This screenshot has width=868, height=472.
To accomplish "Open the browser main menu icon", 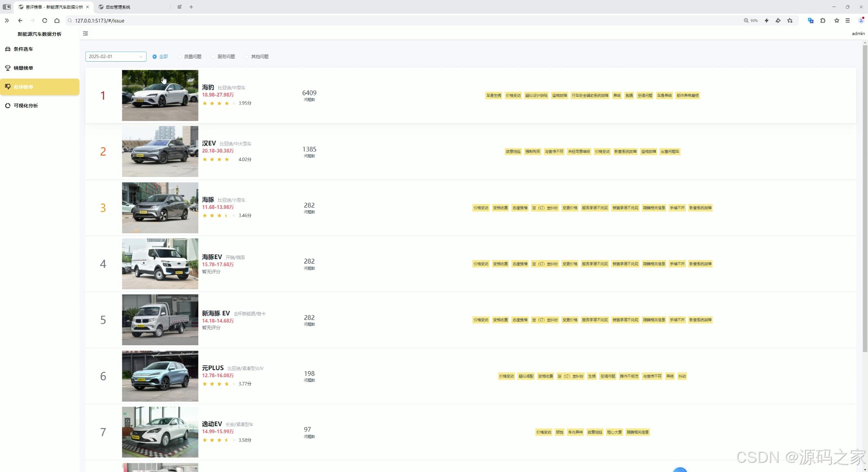I will [847, 21].
